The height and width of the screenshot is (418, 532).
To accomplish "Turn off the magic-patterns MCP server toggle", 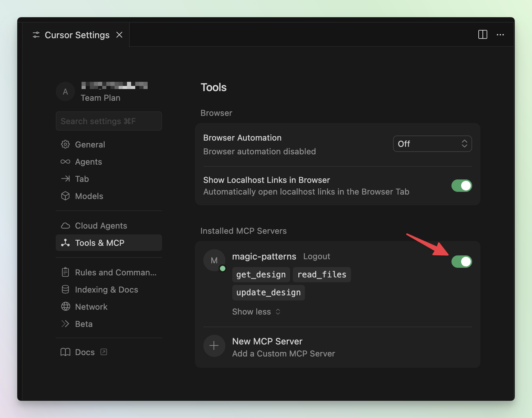I will point(461,262).
